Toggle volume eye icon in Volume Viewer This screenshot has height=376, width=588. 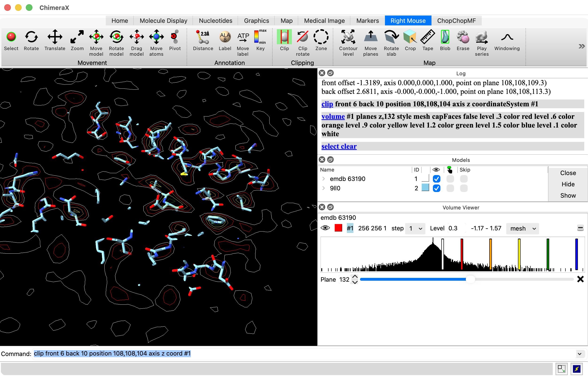pos(325,228)
